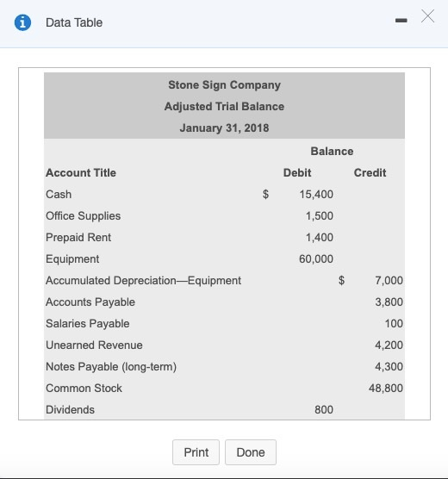This screenshot has height=479, width=448.
Task: Click the Salaries Payable credit 100
Action: click(394, 324)
